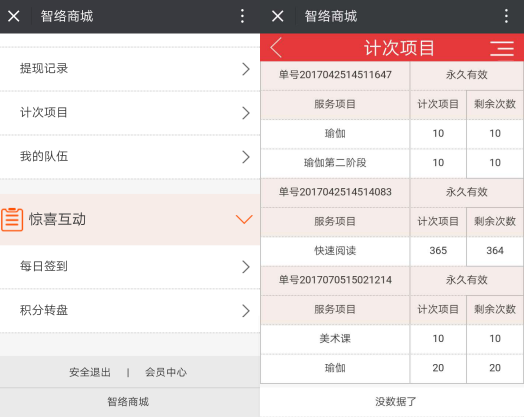Click 安全退出 link
Screen dimensions: 524x417
(x=90, y=372)
